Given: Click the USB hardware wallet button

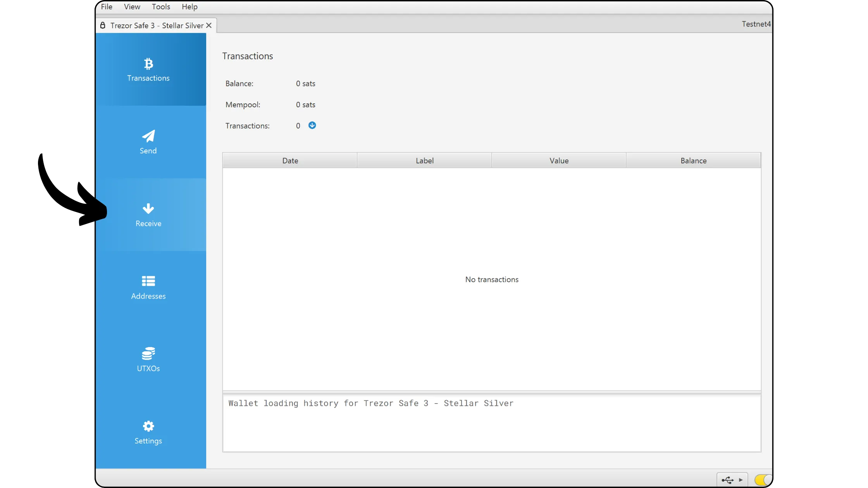Looking at the screenshot, I should point(732,480).
